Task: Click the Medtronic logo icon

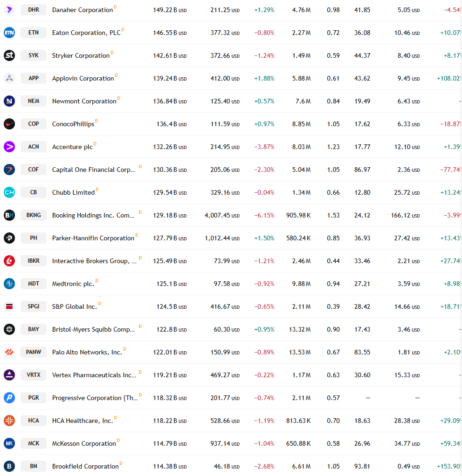Action: point(9,284)
